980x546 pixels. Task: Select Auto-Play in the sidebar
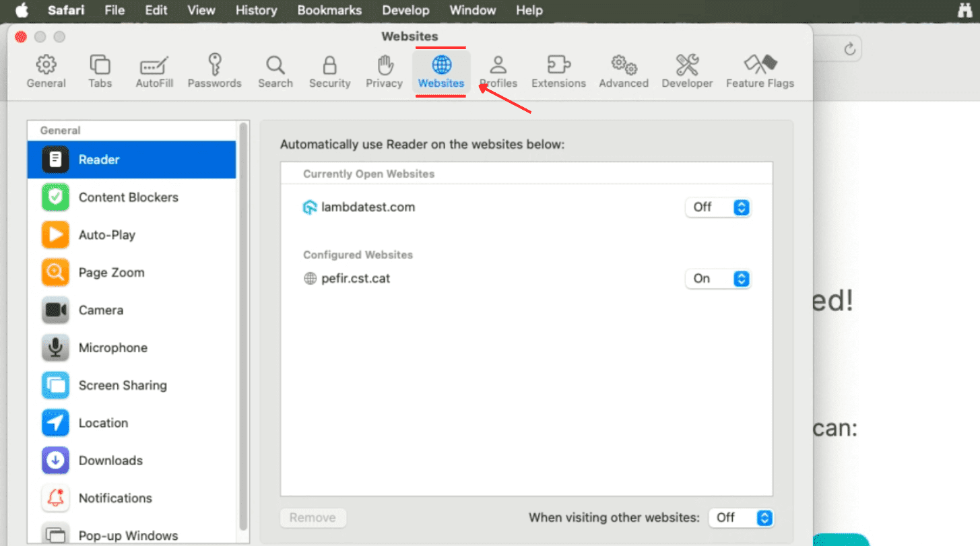pos(132,235)
